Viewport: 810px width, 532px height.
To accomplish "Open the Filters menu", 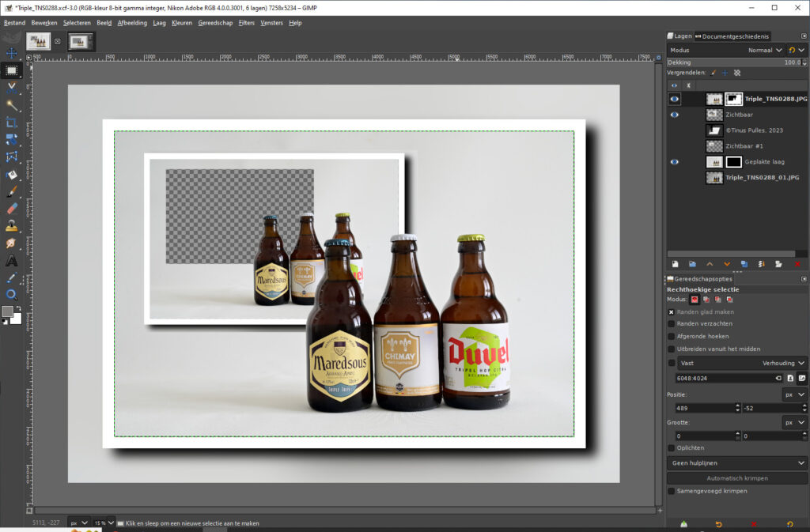I will coord(247,23).
